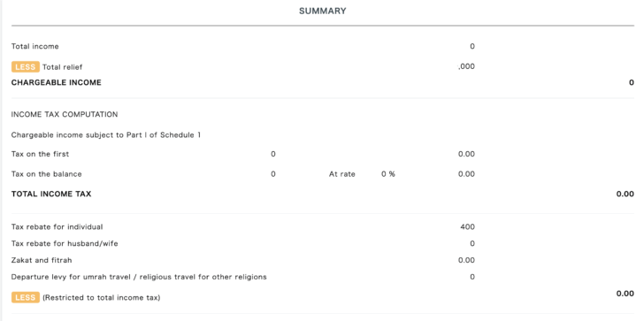
Task: Click the Tax on the first 0.00 value
Action: click(x=466, y=155)
